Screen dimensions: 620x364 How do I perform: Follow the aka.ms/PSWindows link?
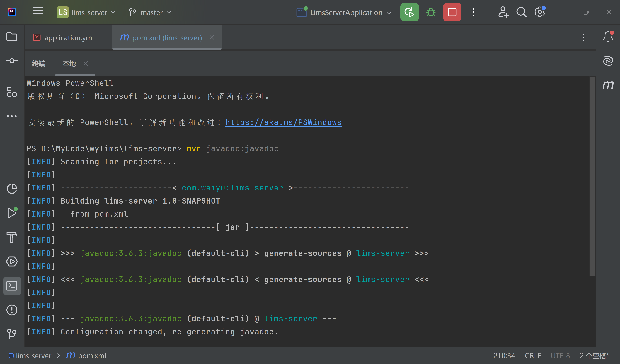pyautogui.click(x=283, y=122)
